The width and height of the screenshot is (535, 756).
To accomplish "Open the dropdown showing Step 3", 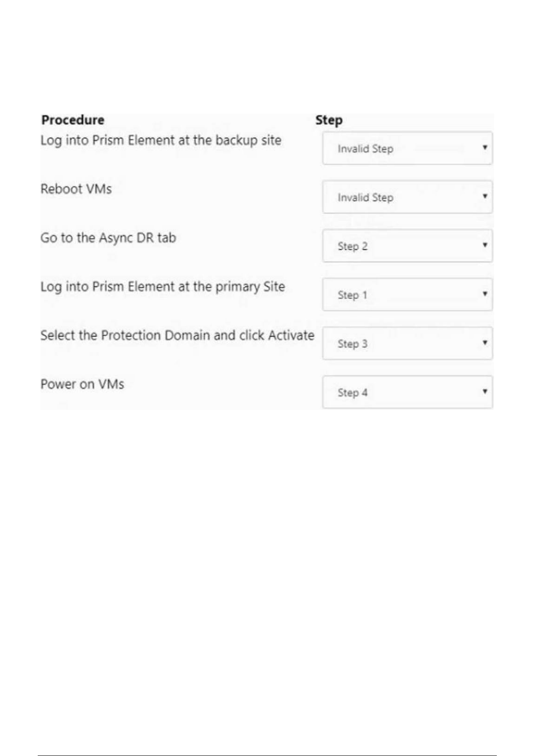I will click(407, 343).
